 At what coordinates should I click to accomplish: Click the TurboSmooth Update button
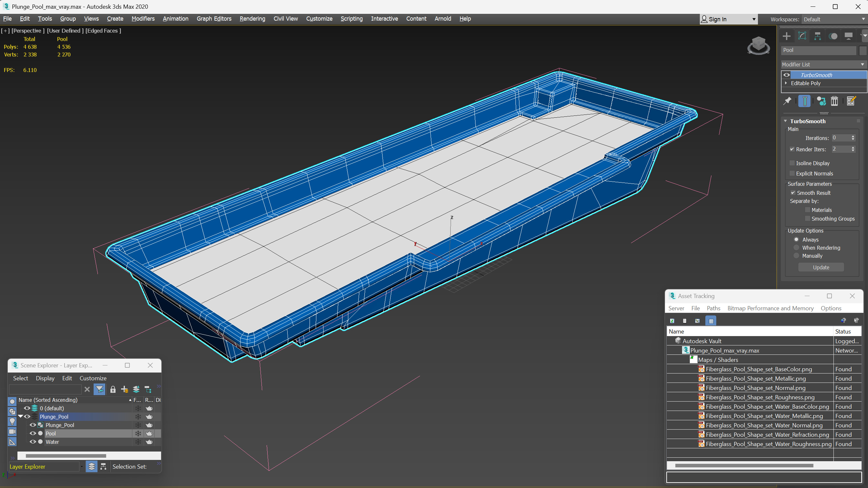tap(821, 267)
